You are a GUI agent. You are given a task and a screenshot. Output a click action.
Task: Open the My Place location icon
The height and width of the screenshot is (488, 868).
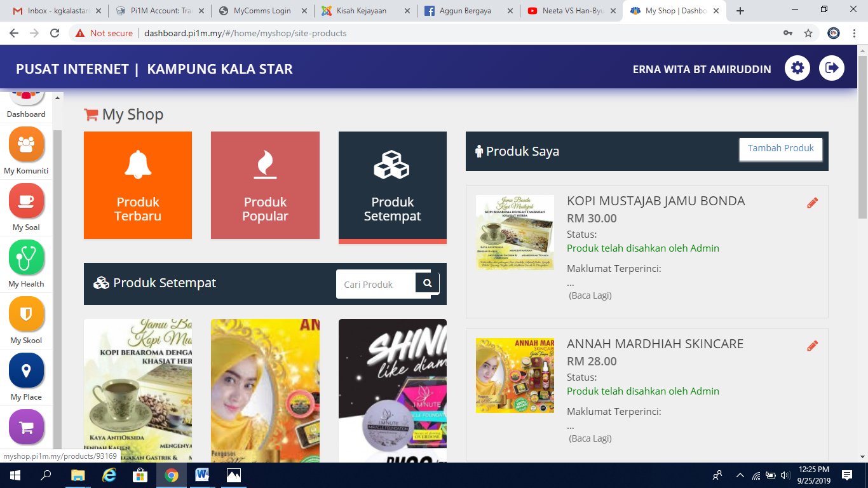pos(26,371)
